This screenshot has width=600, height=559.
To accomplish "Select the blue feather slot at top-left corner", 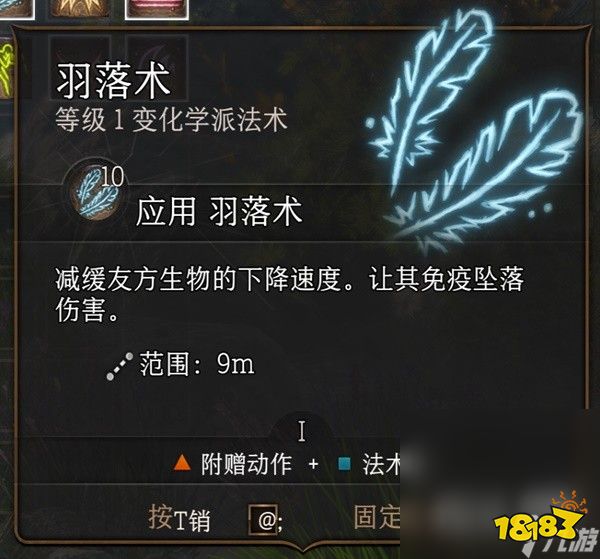I will pyautogui.click(x=16, y=8).
